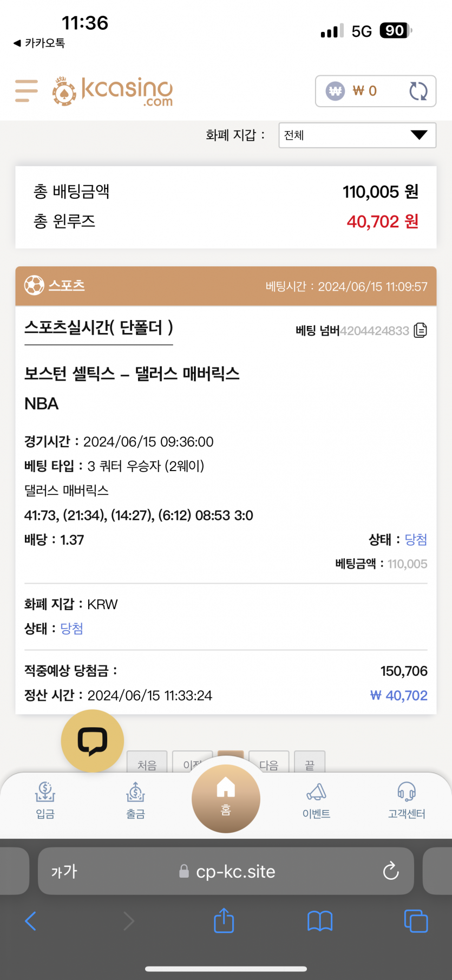The image size is (452, 980).
Task: Go to first page (처음)
Action: tap(147, 763)
